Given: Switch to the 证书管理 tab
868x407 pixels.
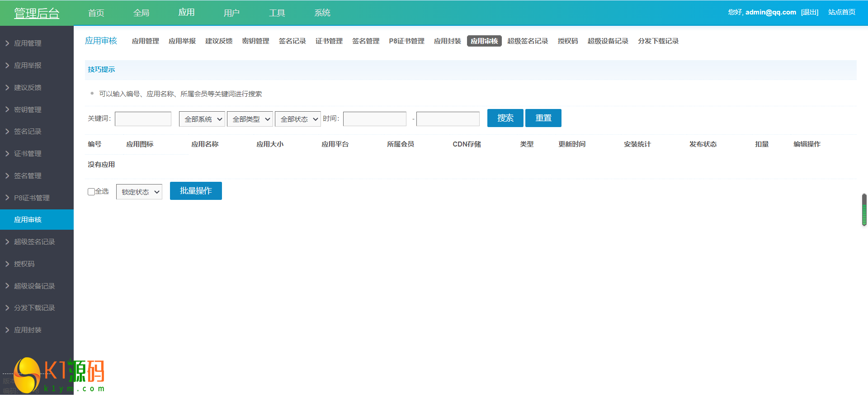Looking at the screenshot, I should pyautogui.click(x=329, y=41).
